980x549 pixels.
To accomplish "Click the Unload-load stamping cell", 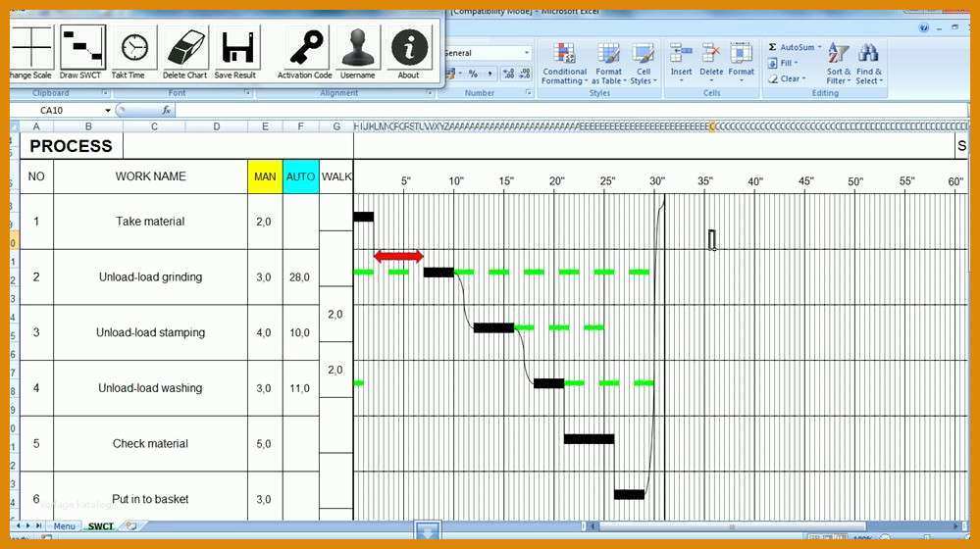I will pyautogui.click(x=151, y=332).
